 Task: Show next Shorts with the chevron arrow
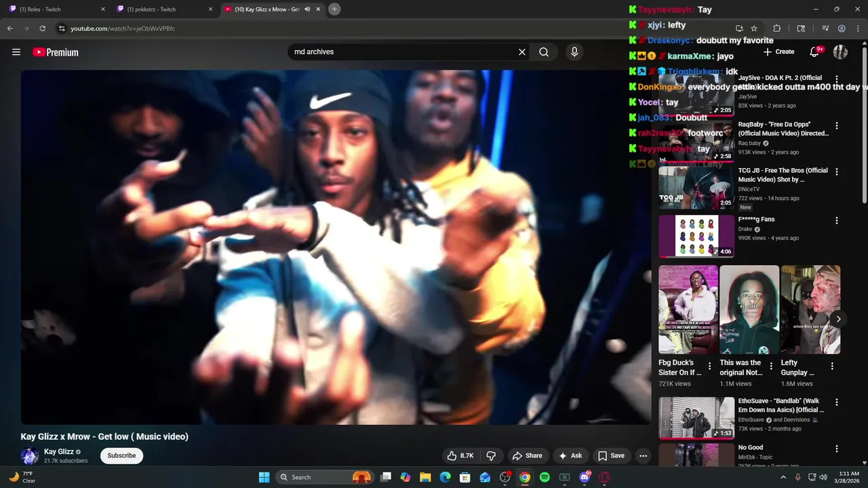pyautogui.click(x=838, y=319)
